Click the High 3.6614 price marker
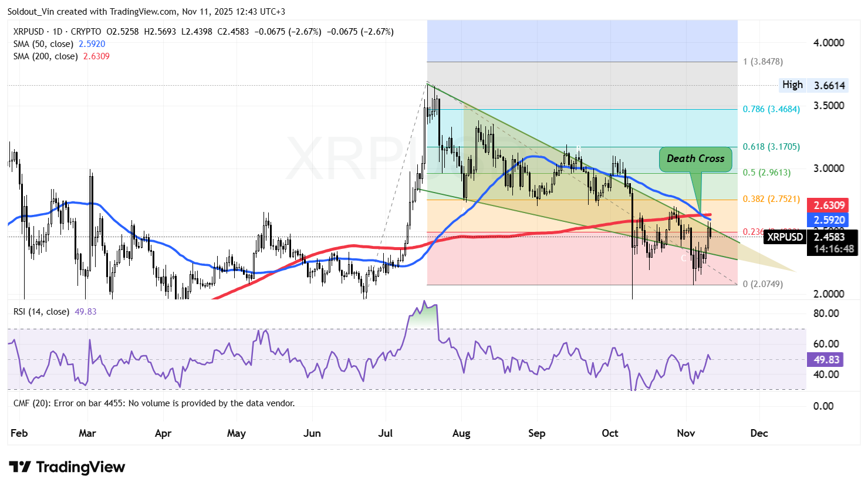The width and height of the screenshot is (868, 489). (x=812, y=85)
